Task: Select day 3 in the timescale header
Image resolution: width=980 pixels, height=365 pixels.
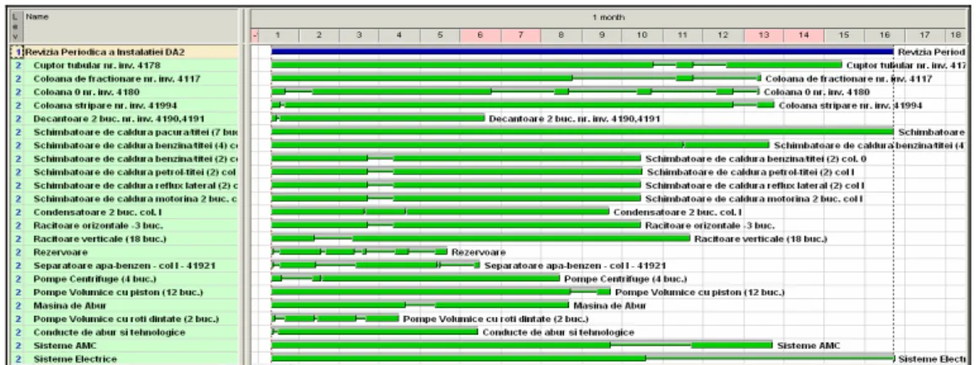Action: (x=359, y=36)
